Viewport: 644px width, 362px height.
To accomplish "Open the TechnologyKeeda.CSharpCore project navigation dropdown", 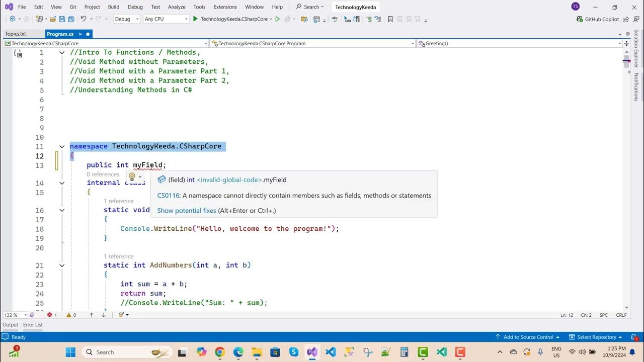I will 106,43.
